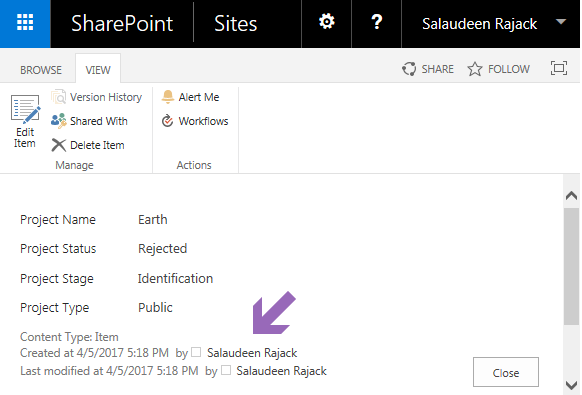Switch to the BROWSE tab
This screenshot has width=582, height=395.
click(x=41, y=70)
